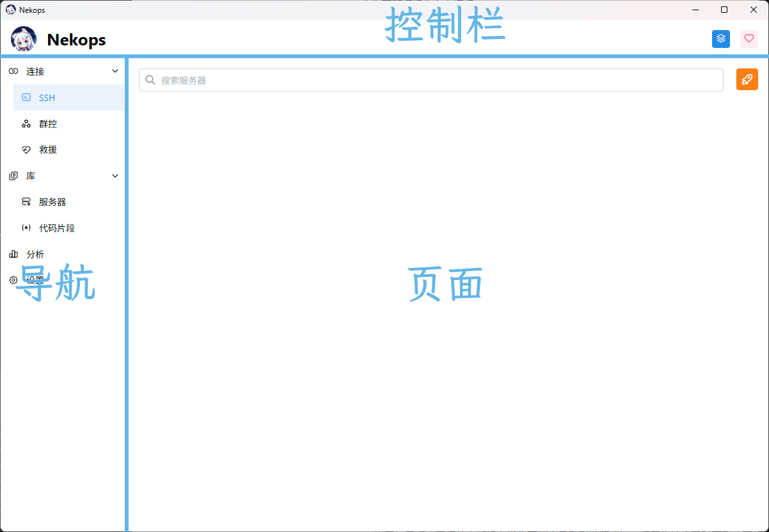This screenshot has width=769, height=532.
Task: Click the pink heart icon button
Action: 749,39
